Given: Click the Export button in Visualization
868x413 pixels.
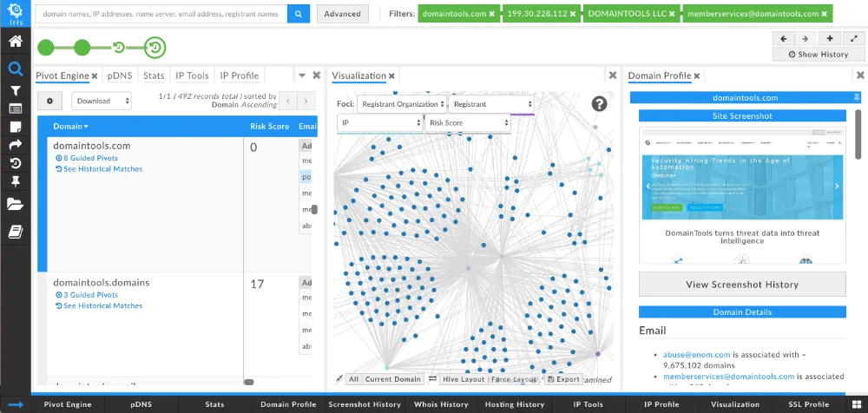Looking at the screenshot, I should [x=563, y=379].
